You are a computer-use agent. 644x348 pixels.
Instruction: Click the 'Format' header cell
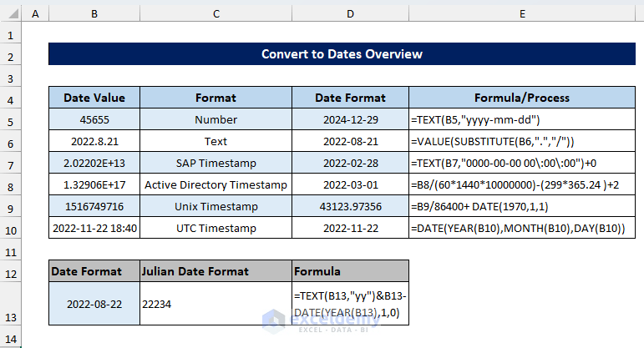(x=216, y=98)
